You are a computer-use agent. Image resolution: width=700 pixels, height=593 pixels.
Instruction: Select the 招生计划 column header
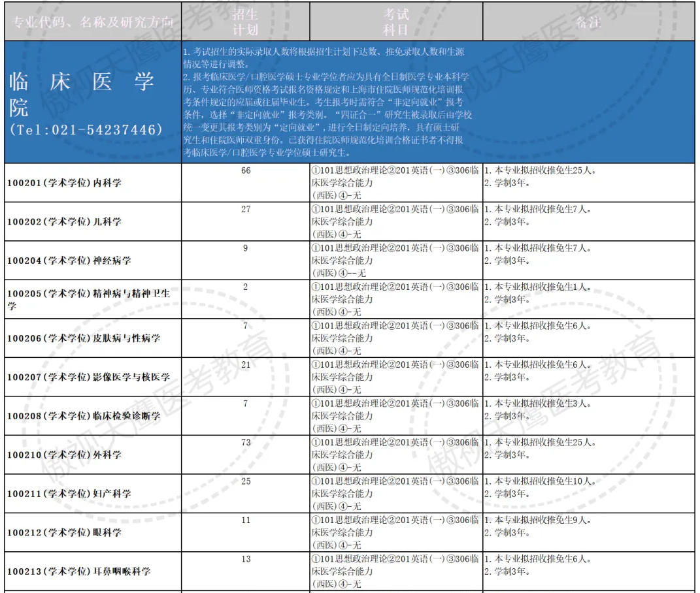(245, 22)
